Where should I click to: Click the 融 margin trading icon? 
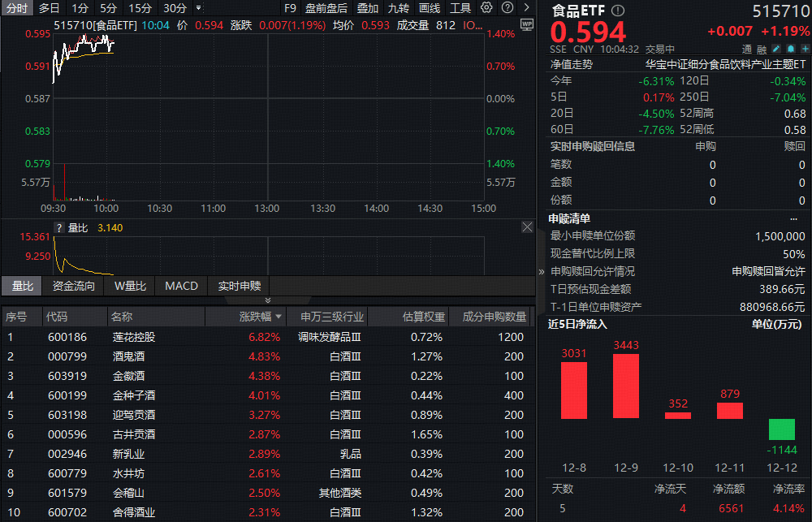click(762, 49)
